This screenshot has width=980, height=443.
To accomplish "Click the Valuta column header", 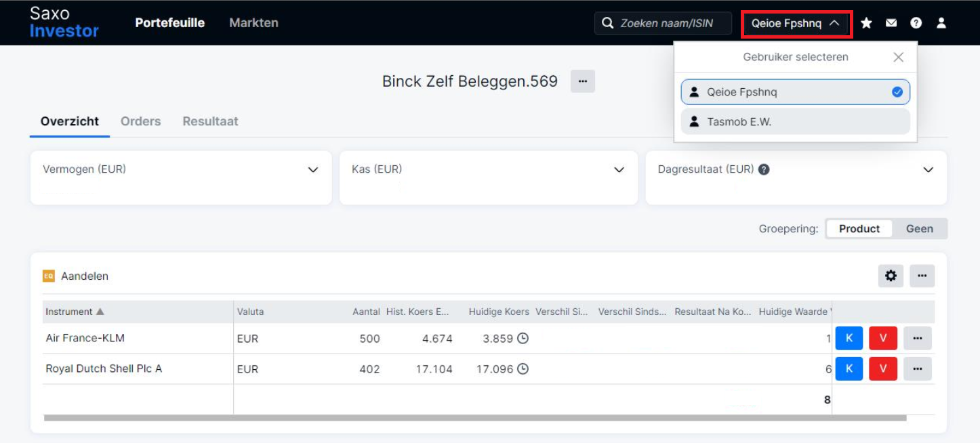I will pyautogui.click(x=251, y=312).
